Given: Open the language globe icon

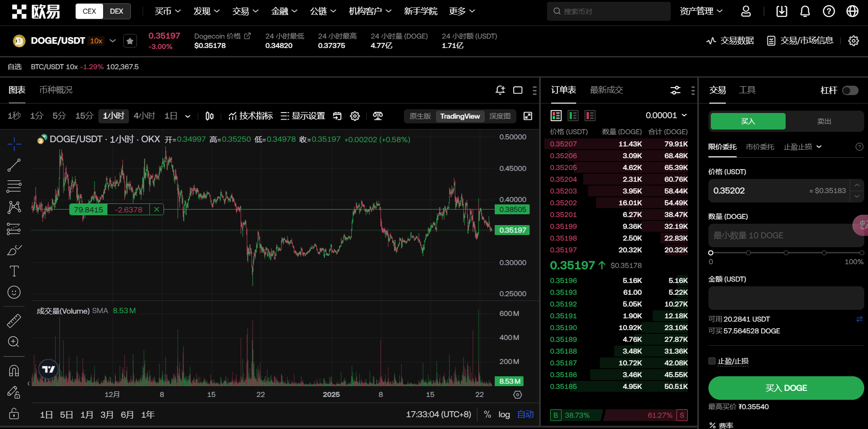Looking at the screenshot, I should click(852, 11).
